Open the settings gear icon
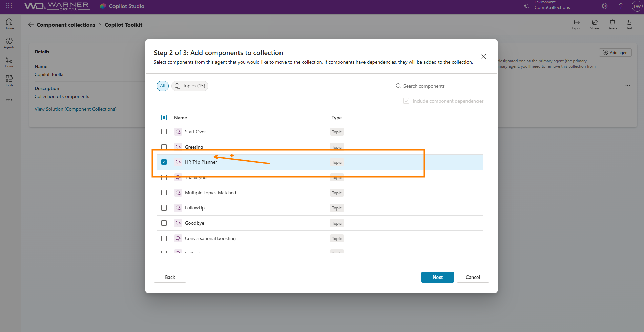The width and height of the screenshot is (644, 332). (x=605, y=6)
